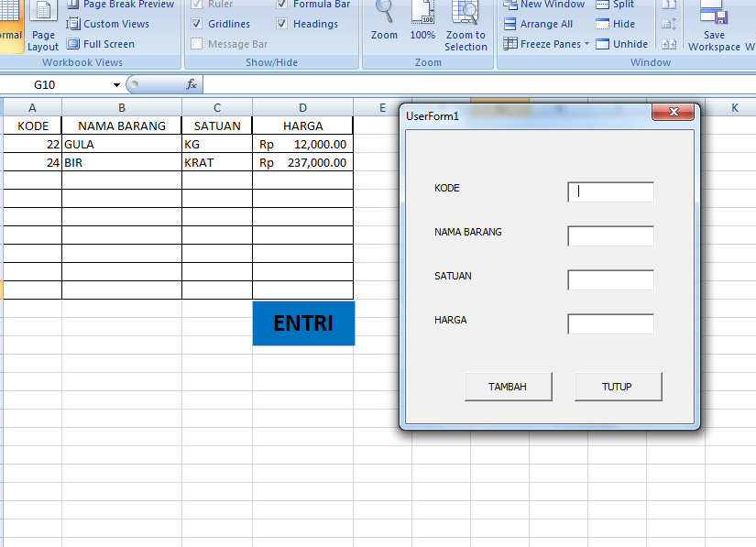Click the KODE text input field
Screen dimensions: 756x547
click(x=610, y=192)
